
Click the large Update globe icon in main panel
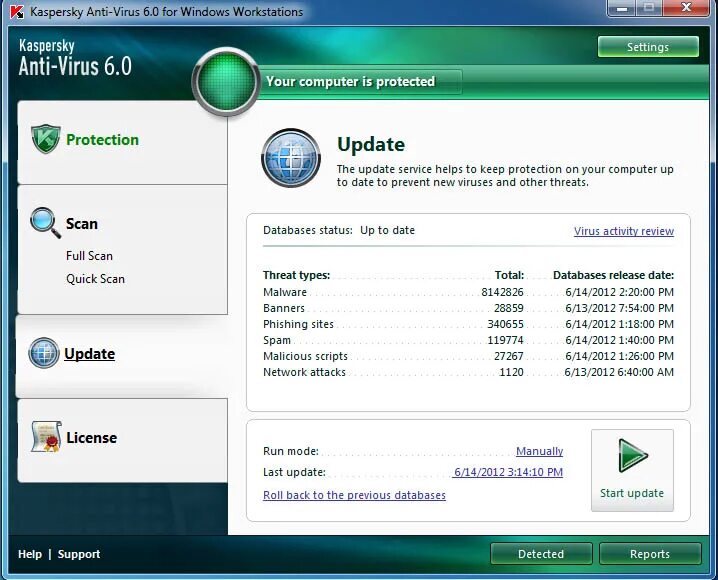pos(291,158)
